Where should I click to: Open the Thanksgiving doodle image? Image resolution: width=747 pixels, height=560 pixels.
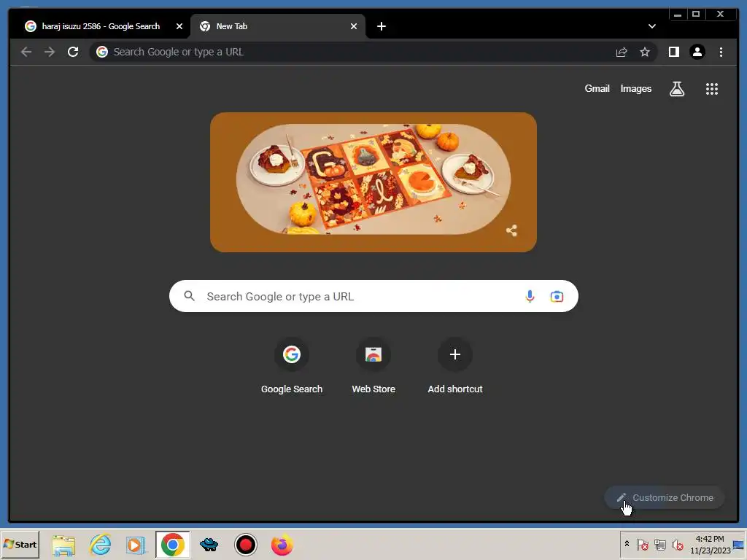[373, 182]
